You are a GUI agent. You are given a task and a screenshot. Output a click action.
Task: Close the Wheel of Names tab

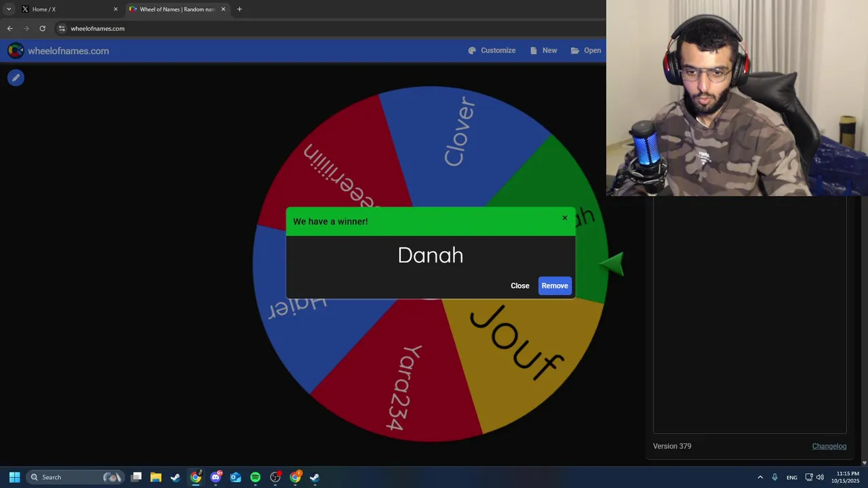point(223,9)
